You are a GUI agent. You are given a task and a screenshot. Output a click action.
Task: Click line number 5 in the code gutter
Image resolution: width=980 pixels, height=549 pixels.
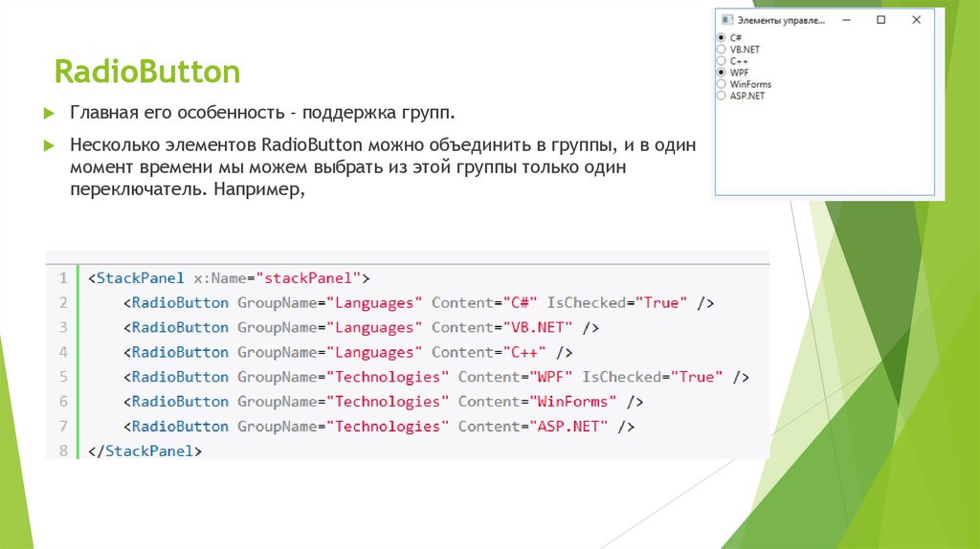(x=63, y=377)
